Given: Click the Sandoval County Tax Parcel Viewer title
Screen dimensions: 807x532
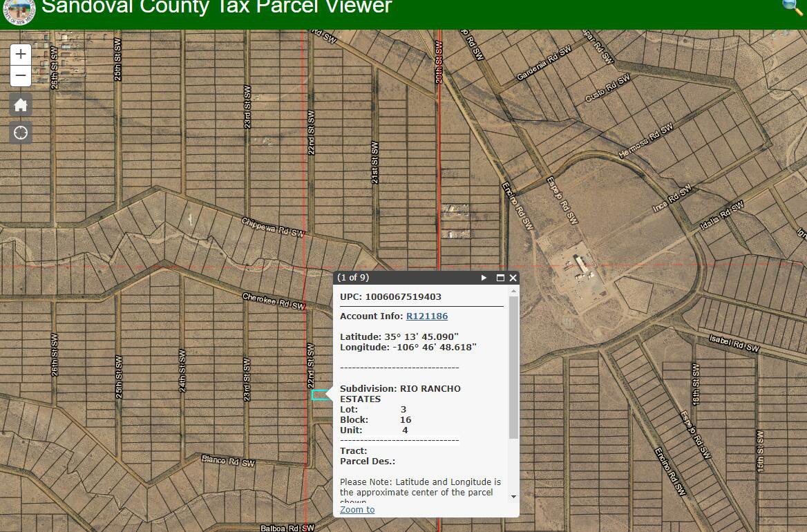Looking at the screenshot, I should point(217,7).
